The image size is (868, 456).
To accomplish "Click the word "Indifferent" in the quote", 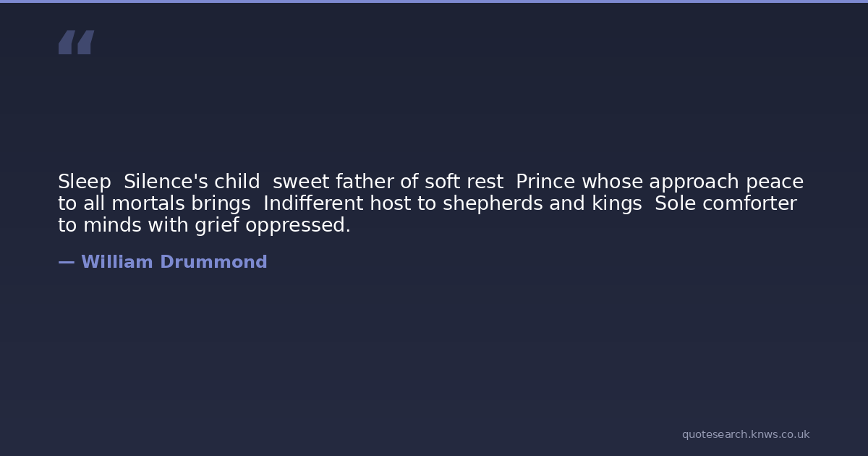I will tap(313, 203).
